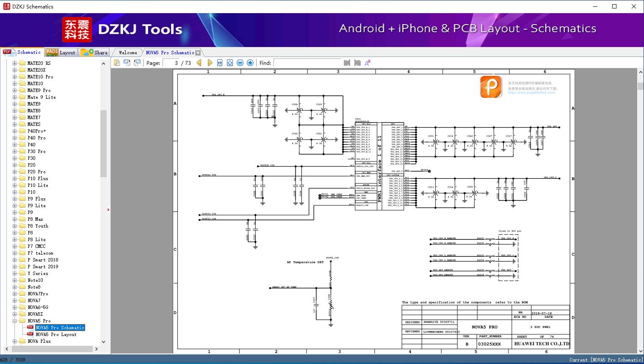Find the next search match
The height and width of the screenshot is (364, 644).
tap(357, 63)
